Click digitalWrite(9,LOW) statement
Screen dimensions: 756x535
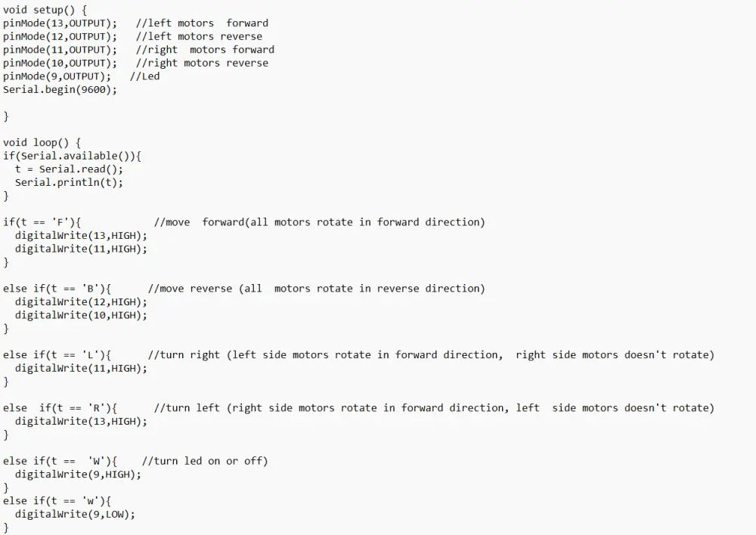tap(75, 515)
